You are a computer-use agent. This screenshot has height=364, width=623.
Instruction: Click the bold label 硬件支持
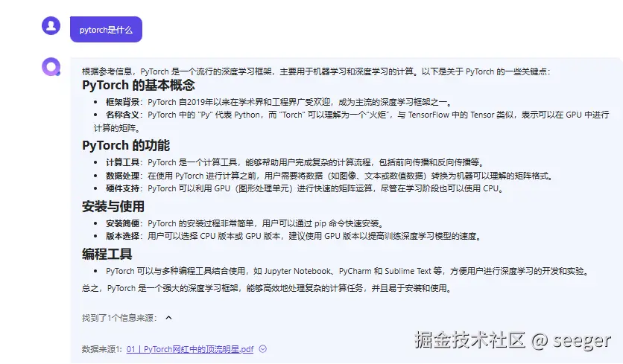point(123,188)
